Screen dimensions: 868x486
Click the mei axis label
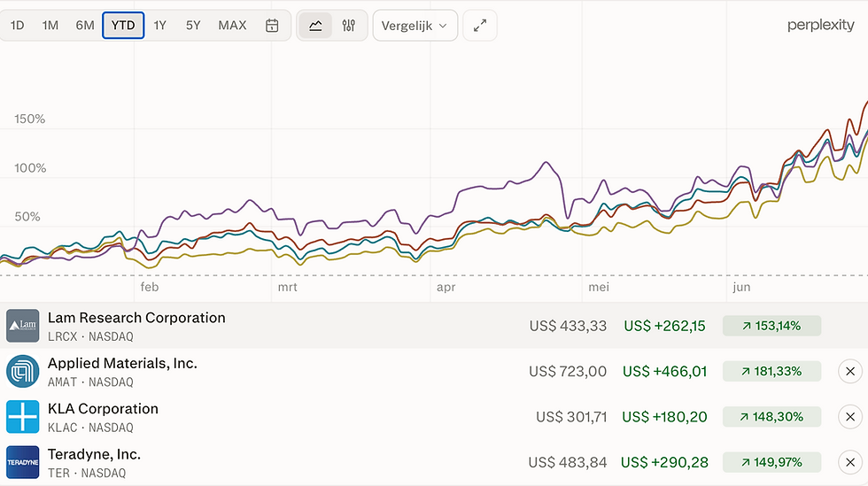tap(599, 287)
